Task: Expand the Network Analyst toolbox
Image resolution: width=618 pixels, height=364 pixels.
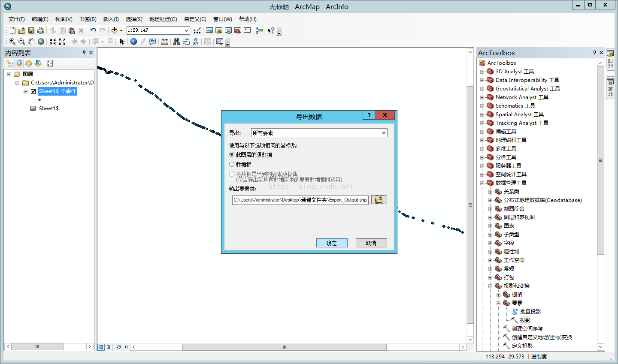Action: [x=482, y=97]
